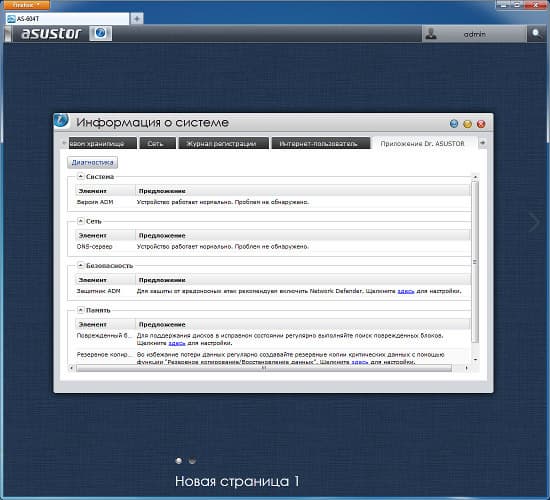Follow the bad block scan settings link
Screen dimensions: 550x500
(177, 343)
